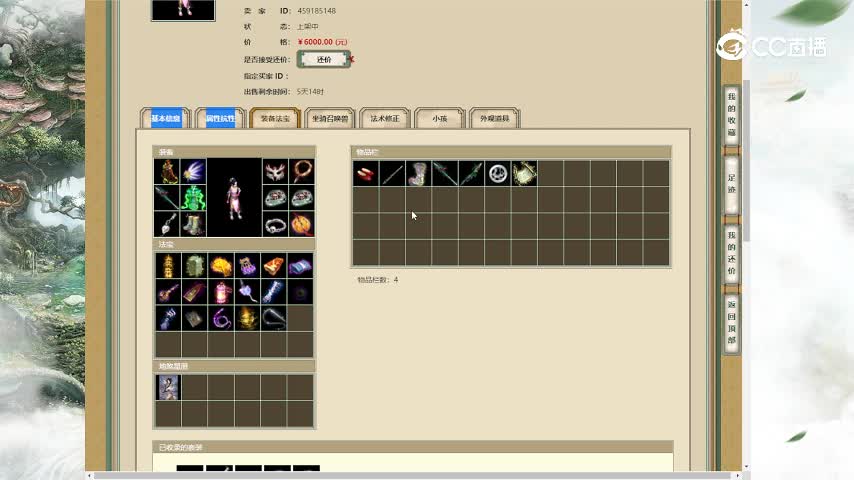
Task: Select the green robe armor icon
Action: [193, 198]
